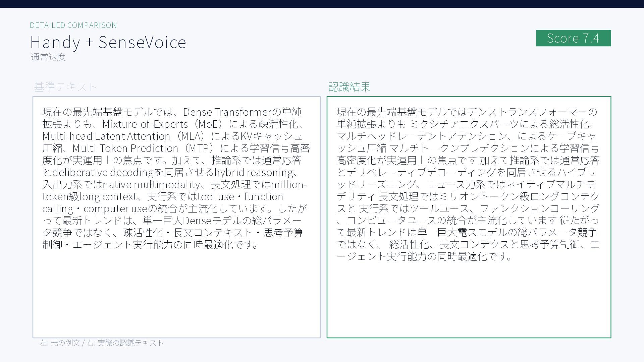Click コンピュータユース in the result text

(x=391, y=221)
